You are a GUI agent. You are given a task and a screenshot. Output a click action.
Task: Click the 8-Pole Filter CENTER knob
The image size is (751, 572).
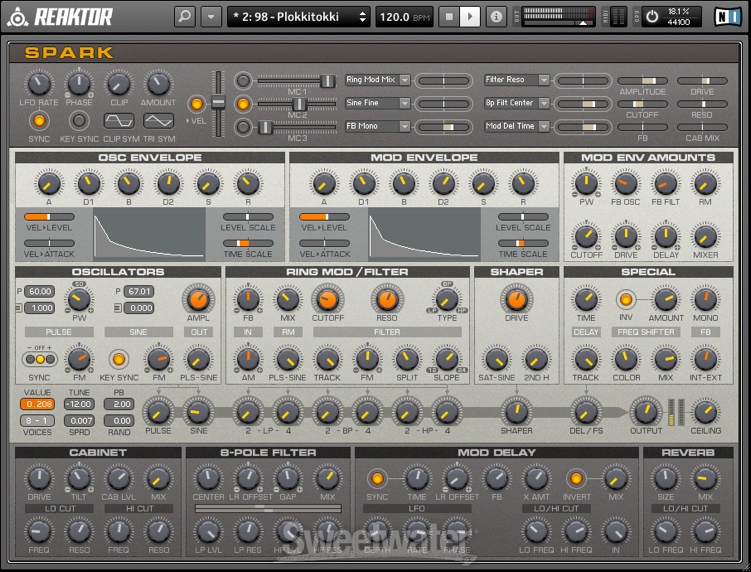point(208,479)
